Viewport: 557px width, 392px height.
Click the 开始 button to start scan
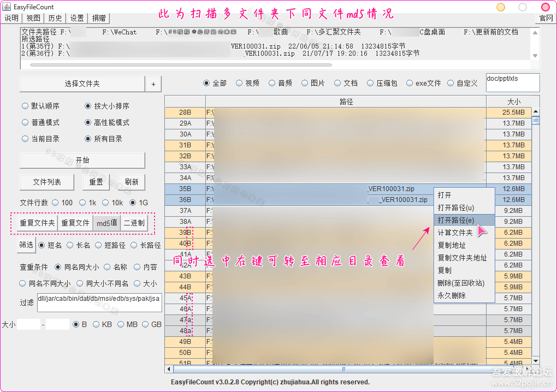pos(82,160)
